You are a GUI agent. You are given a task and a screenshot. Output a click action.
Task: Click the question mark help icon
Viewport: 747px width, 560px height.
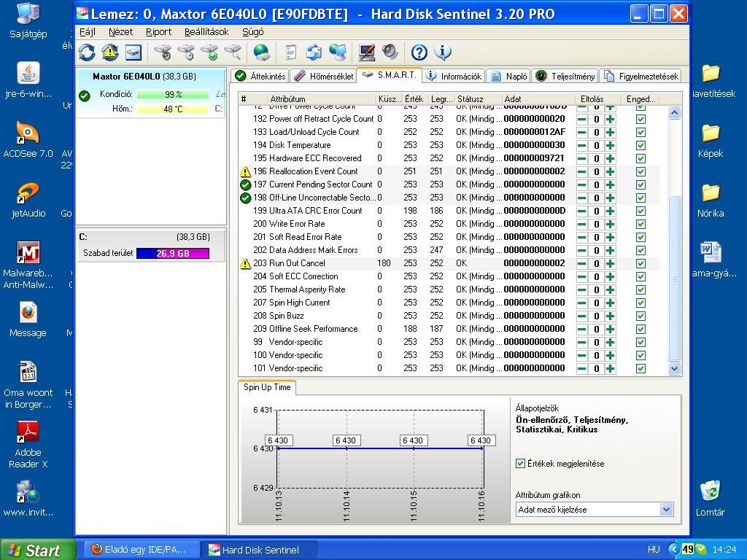(419, 52)
